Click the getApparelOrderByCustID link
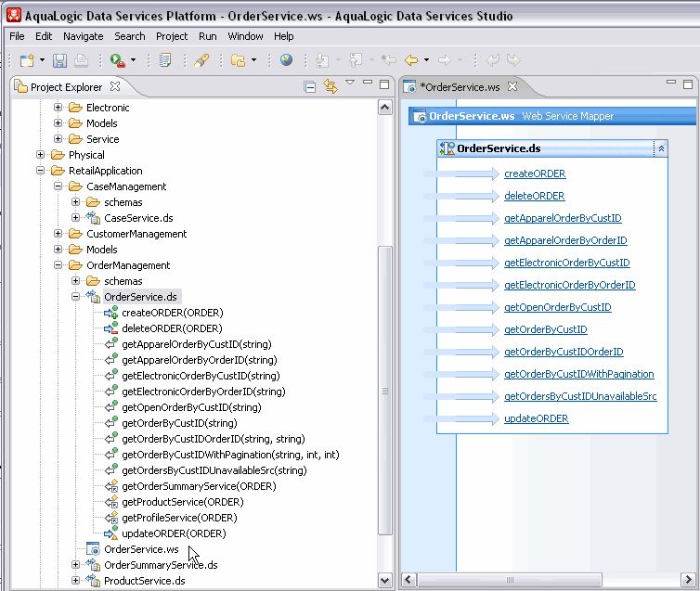 [x=563, y=218]
